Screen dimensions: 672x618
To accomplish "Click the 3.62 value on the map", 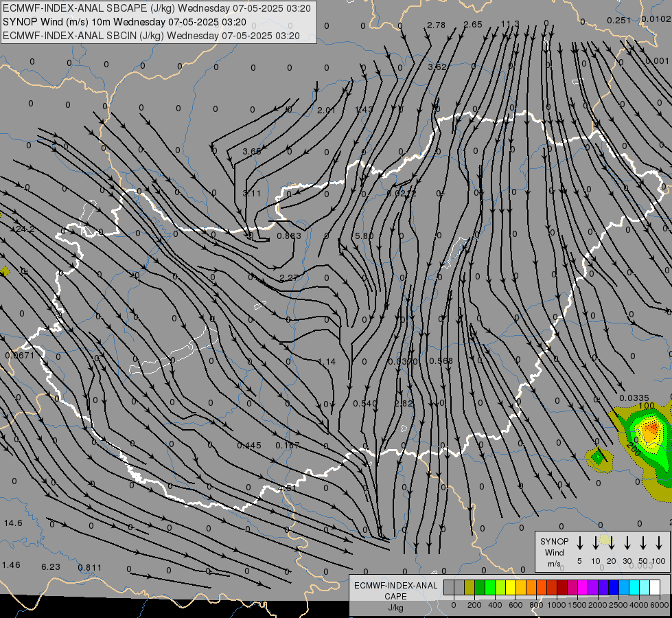I will click(x=437, y=67).
